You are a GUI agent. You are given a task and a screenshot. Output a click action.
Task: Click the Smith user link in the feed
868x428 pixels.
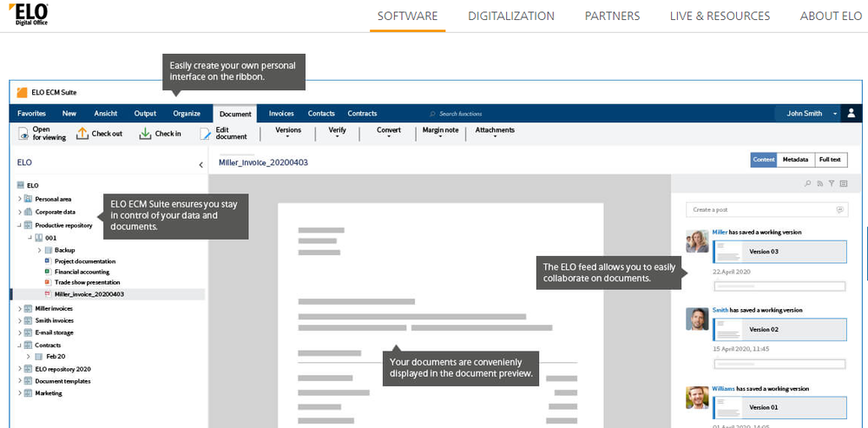[x=720, y=310]
